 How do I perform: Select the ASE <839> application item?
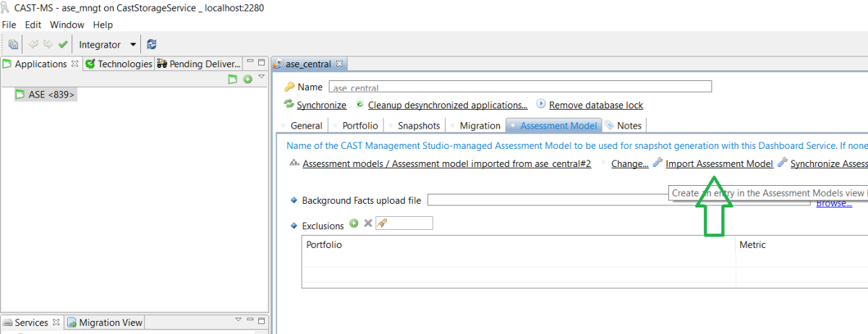coord(51,94)
